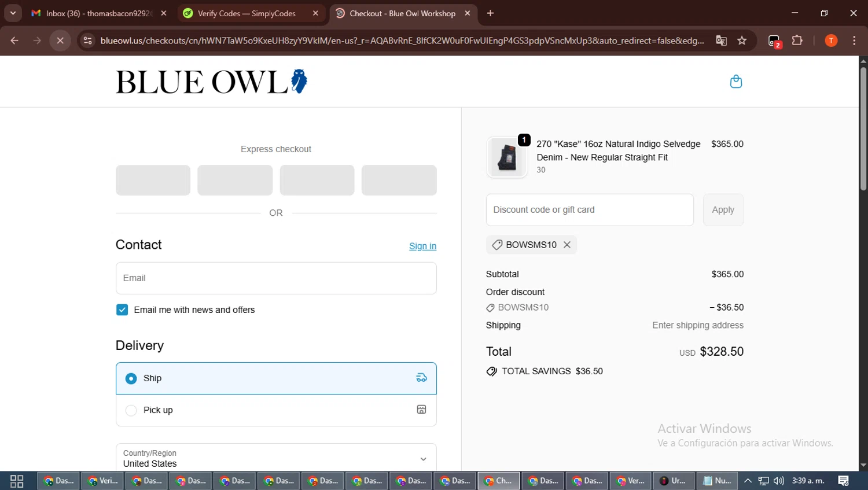This screenshot has height=490, width=868.
Task: Open the tab search dropdown arrow
Action: 13,13
